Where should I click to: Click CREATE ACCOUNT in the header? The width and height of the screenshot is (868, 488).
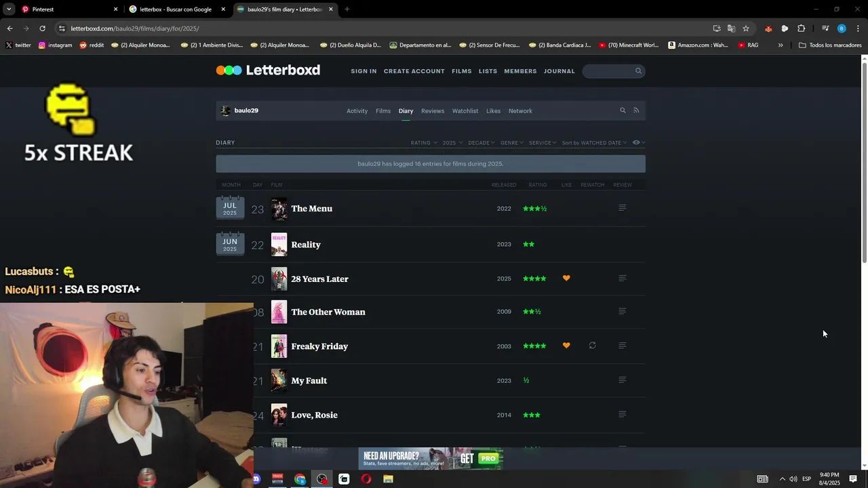point(414,71)
